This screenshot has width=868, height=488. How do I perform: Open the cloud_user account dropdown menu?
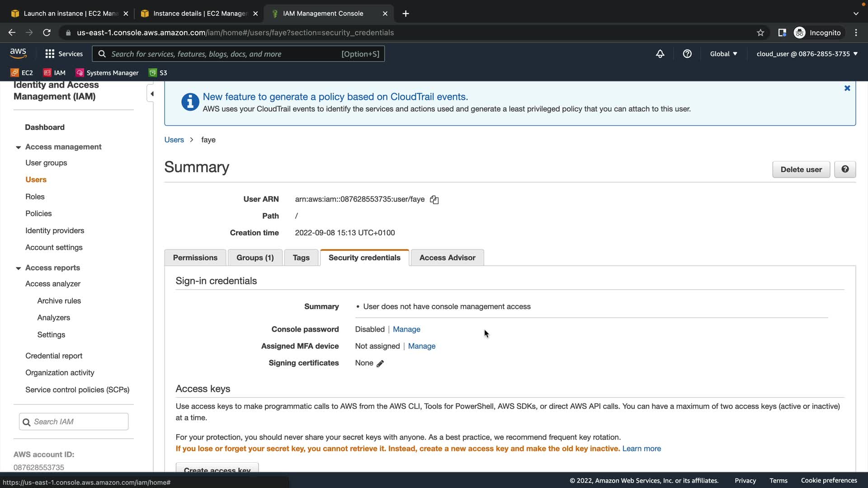click(x=807, y=54)
